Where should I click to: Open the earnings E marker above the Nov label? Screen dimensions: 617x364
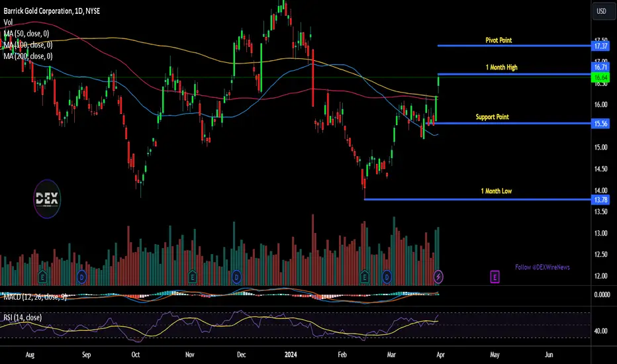(x=193, y=277)
